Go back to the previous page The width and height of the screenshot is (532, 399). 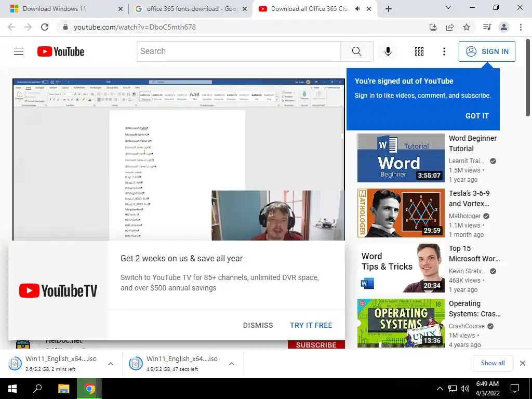coord(11,27)
